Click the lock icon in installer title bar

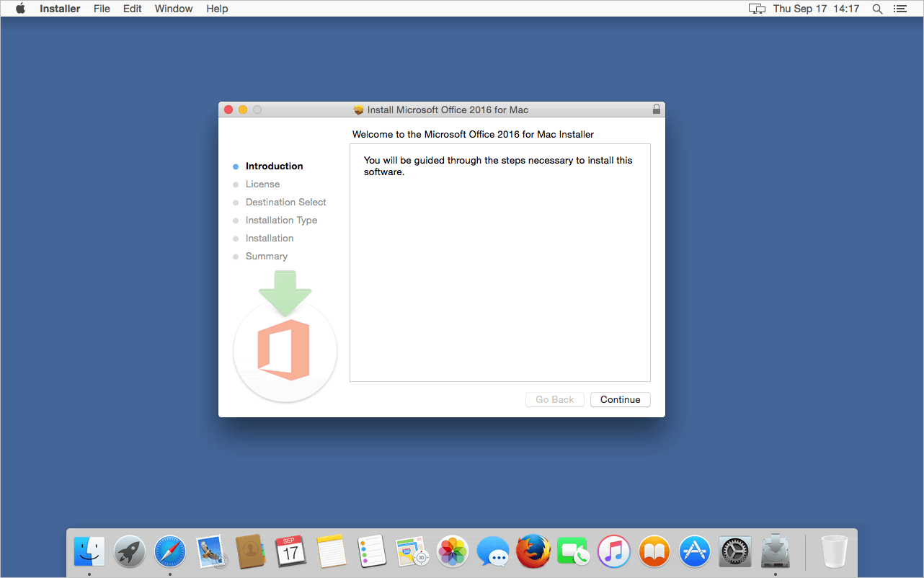point(656,110)
